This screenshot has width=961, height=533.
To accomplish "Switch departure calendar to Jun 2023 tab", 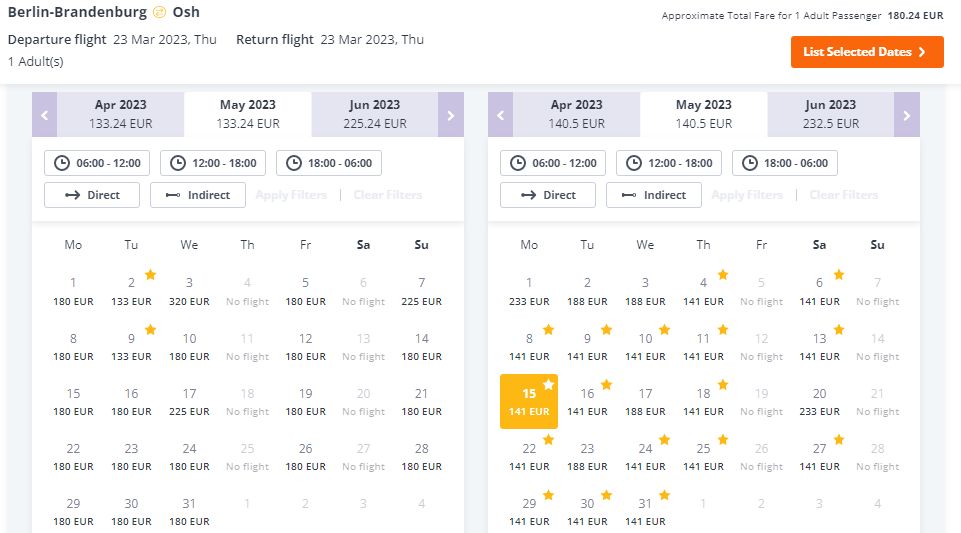I will (x=374, y=115).
